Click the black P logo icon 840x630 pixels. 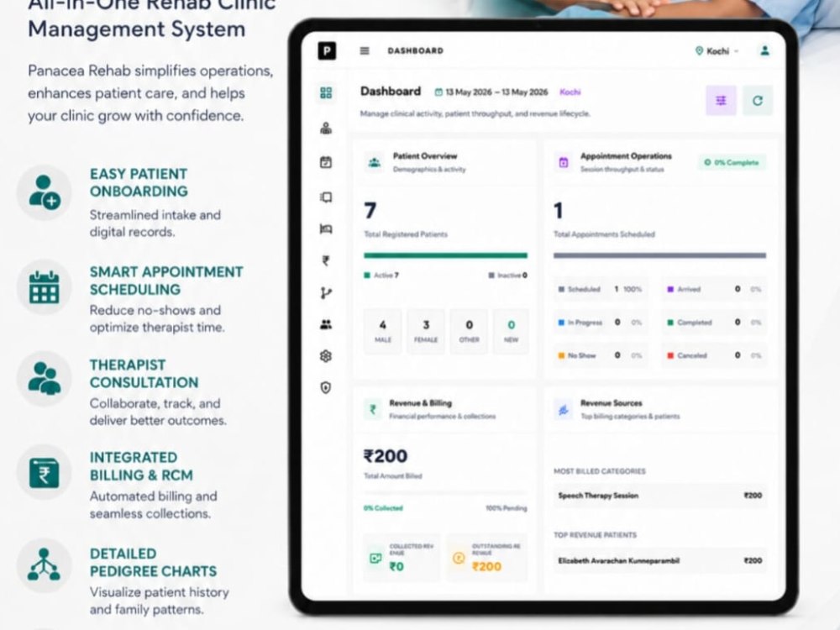click(326, 51)
